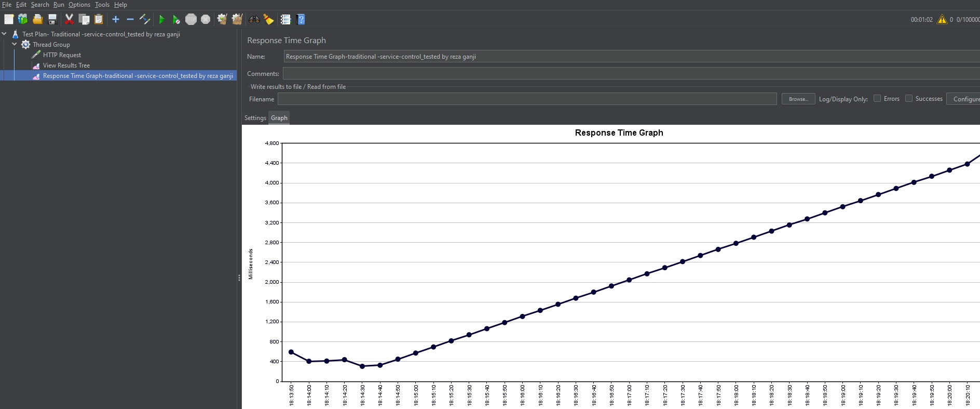980x409 pixels.
Task: Select the Test Plan- Traditional tree item
Action: coord(101,34)
